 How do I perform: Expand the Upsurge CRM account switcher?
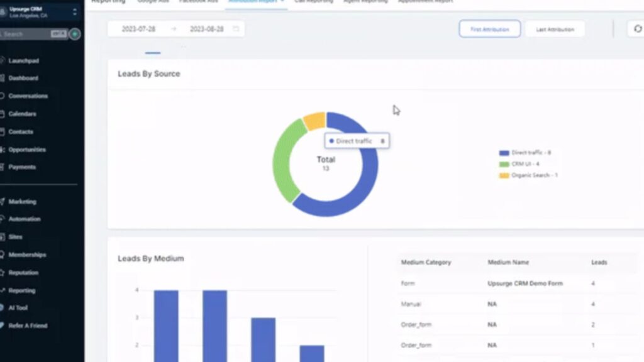(74, 12)
